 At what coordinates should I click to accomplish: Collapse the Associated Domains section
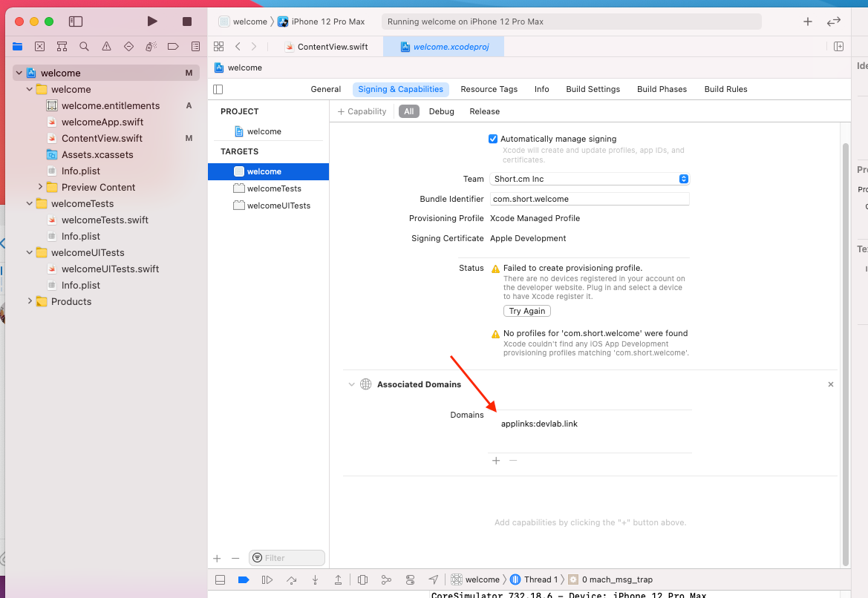click(351, 384)
